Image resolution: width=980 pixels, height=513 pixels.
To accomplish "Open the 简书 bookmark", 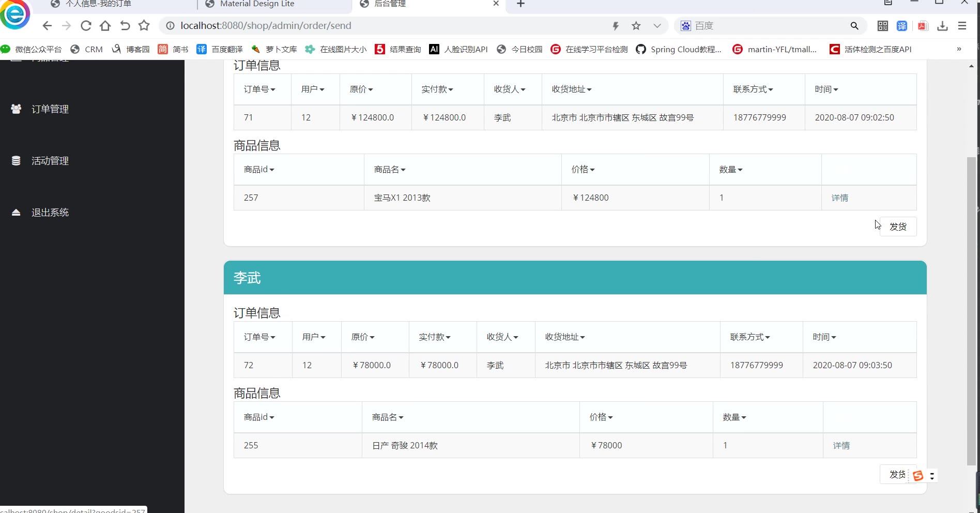I will (173, 49).
